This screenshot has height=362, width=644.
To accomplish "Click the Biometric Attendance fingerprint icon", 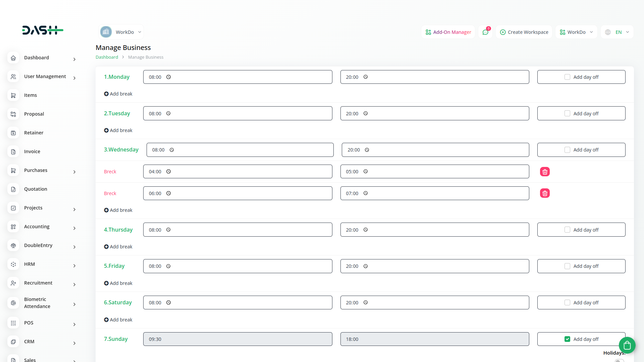I will click(13, 303).
